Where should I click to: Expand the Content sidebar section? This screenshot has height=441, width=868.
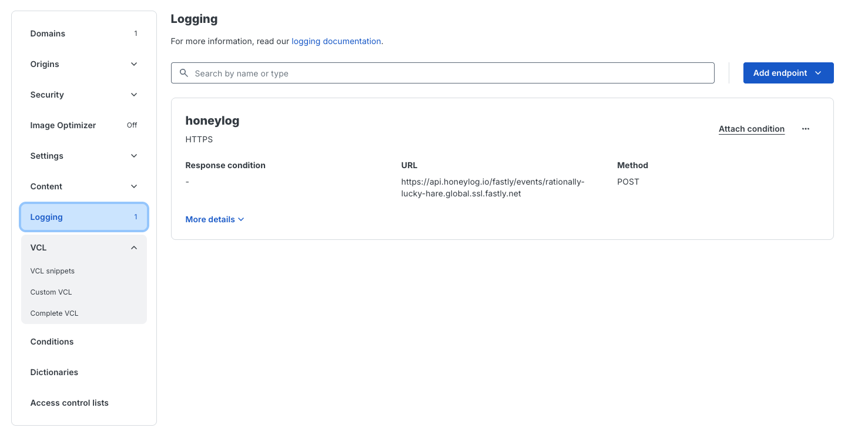click(x=84, y=186)
